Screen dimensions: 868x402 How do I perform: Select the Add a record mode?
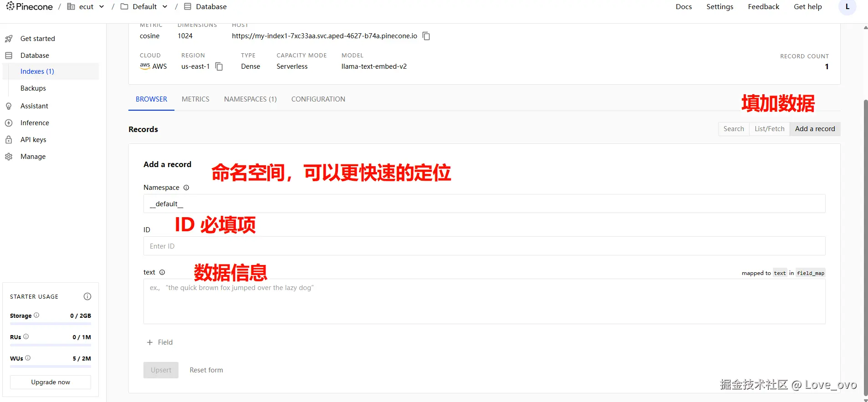click(x=815, y=129)
